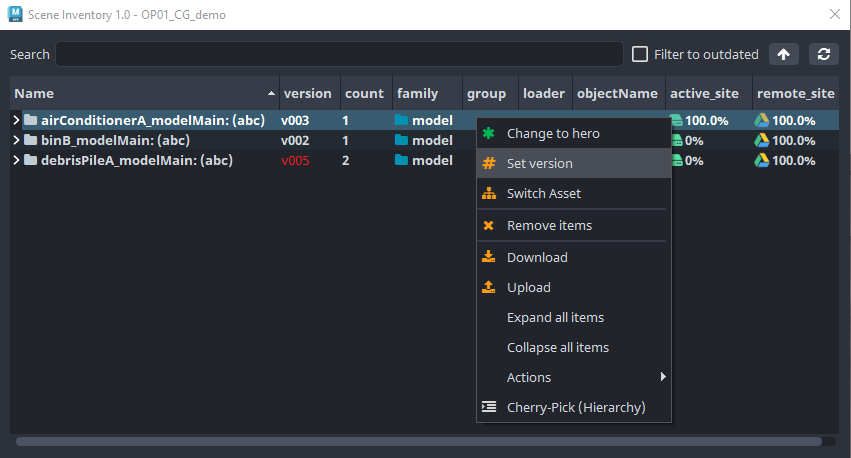Choose Download from context menu

tap(574, 257)
